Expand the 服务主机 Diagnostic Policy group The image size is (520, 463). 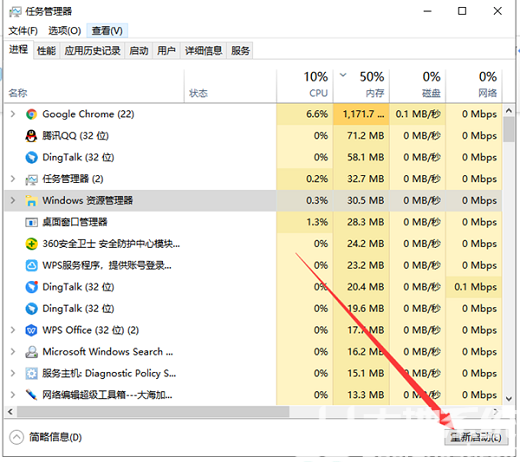tap(13, 373)
